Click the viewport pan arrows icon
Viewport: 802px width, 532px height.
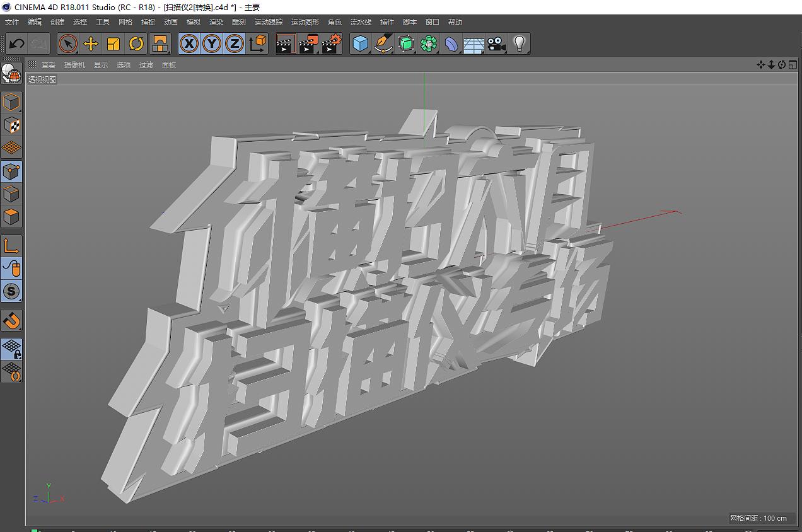click(x=761, y=65)
